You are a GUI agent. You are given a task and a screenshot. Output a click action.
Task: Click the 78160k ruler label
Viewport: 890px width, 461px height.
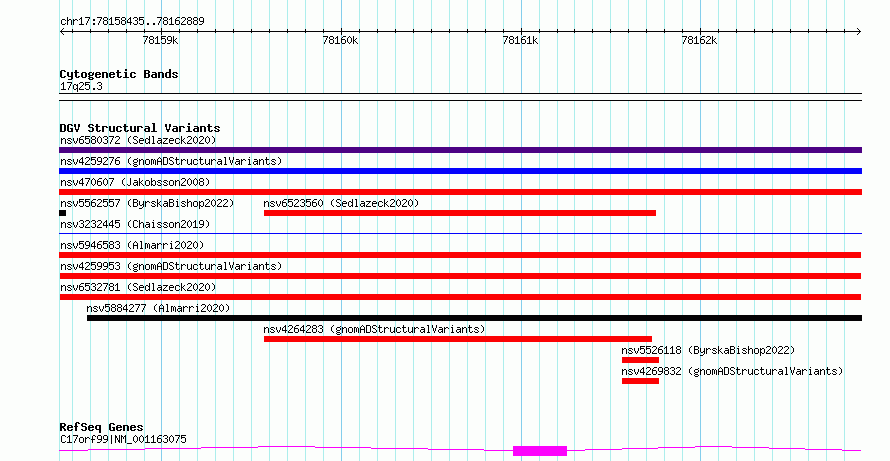coord(341,40)
